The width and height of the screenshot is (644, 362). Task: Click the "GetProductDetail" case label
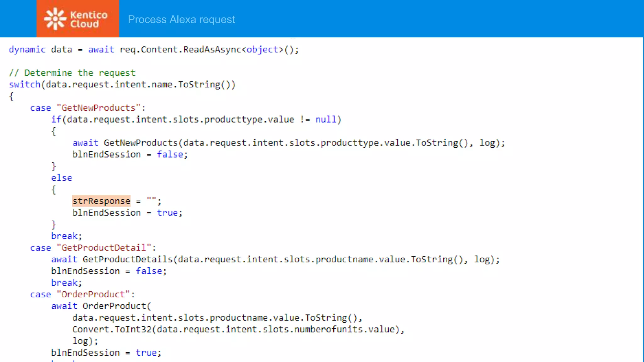tap(105, 248)
